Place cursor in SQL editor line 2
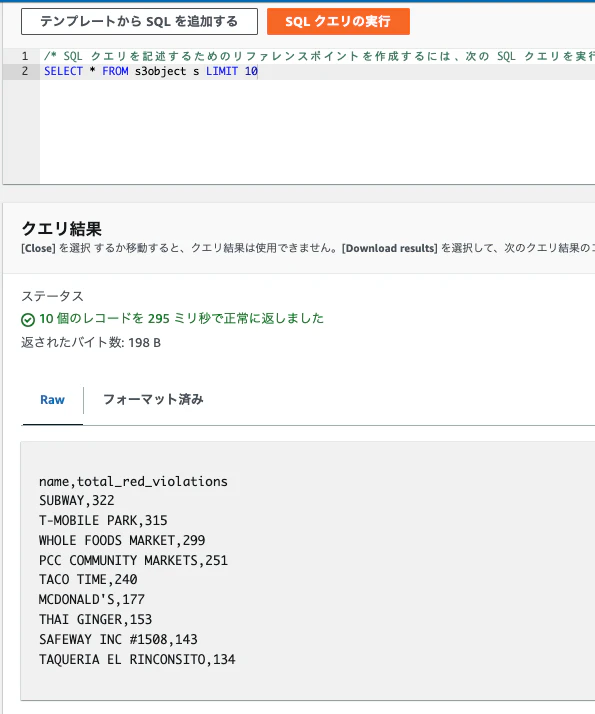The image size is (595, 714). (x=317, y=71)
